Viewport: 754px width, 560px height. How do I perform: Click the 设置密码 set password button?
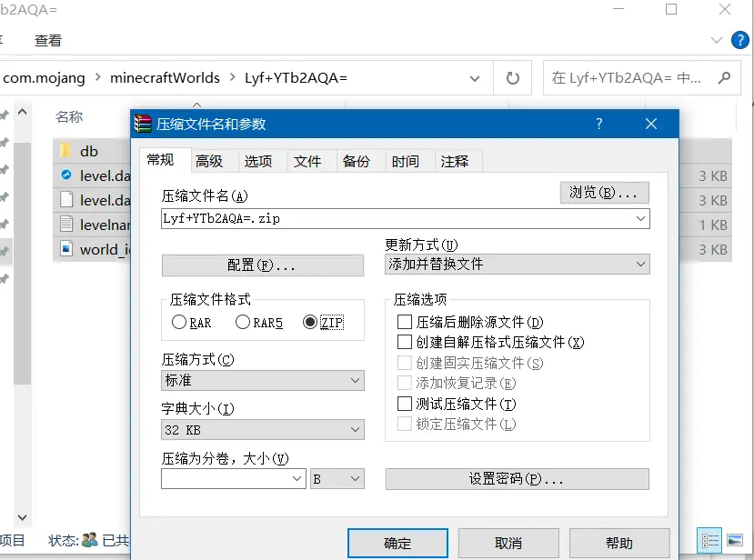517,479
